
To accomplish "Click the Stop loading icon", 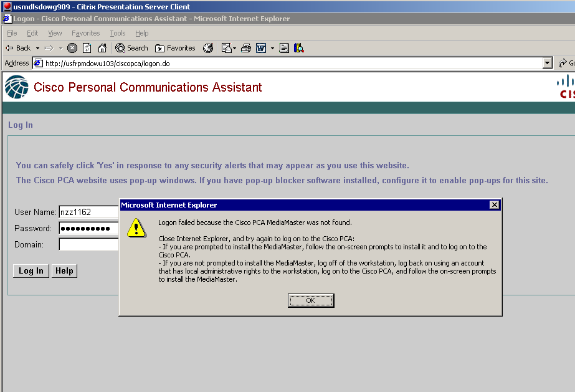I will [x=73, y=48].
